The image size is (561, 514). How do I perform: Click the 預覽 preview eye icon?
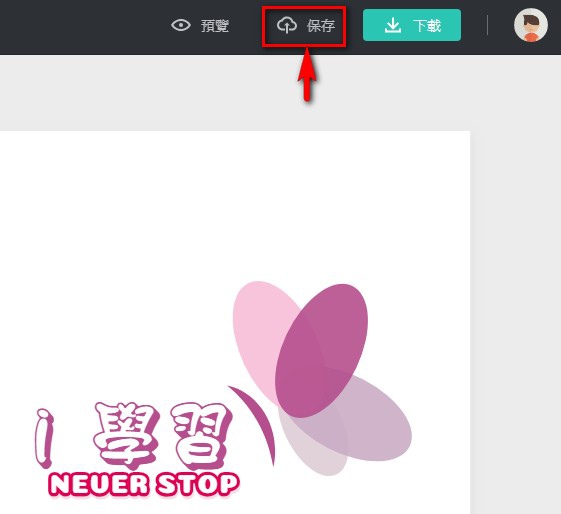tap(181, 25)
